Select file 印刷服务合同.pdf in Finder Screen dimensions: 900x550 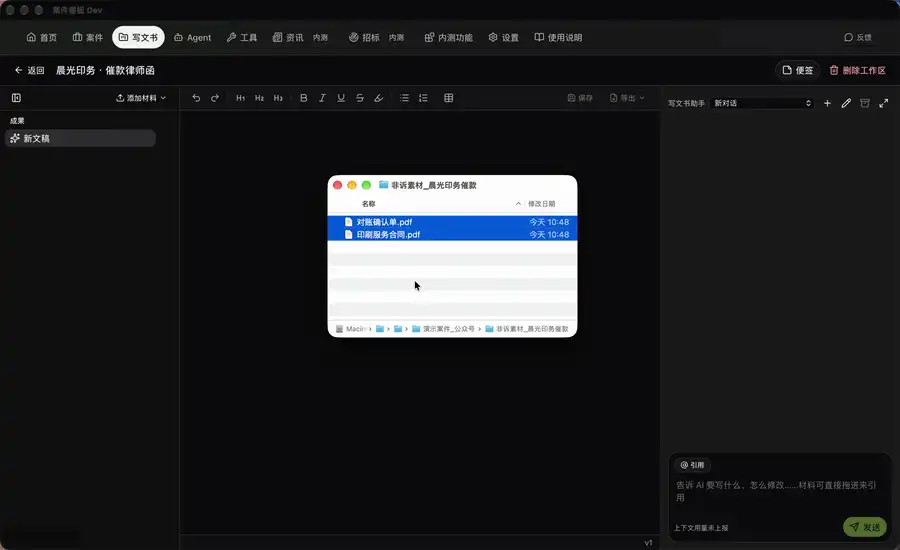point(452,234)
